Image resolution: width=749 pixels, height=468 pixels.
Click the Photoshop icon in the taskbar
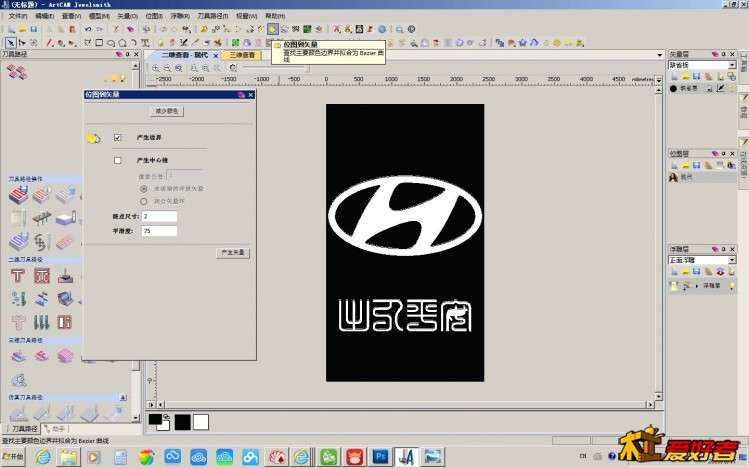pyautogui.click(x=381, y=457)
